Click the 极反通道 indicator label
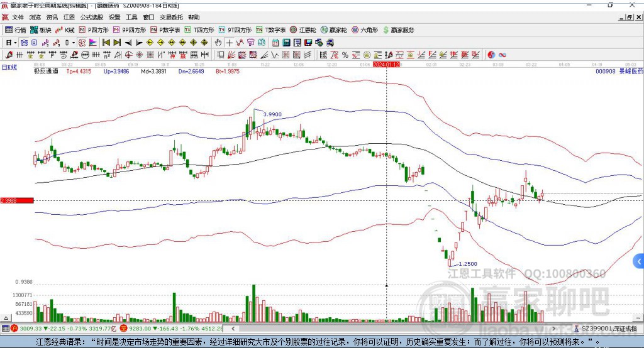Image resolution: width=644 pixels, height=348 pixels. 46,71
